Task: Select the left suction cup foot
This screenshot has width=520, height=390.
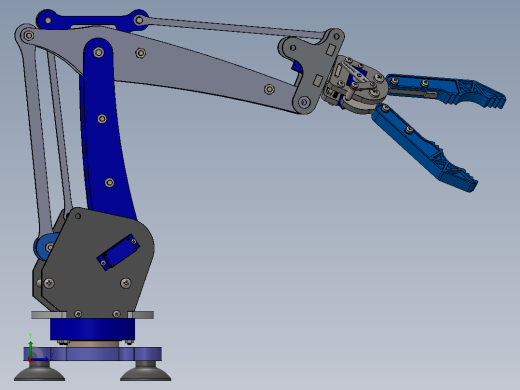Action: click(x=39, y=371)
